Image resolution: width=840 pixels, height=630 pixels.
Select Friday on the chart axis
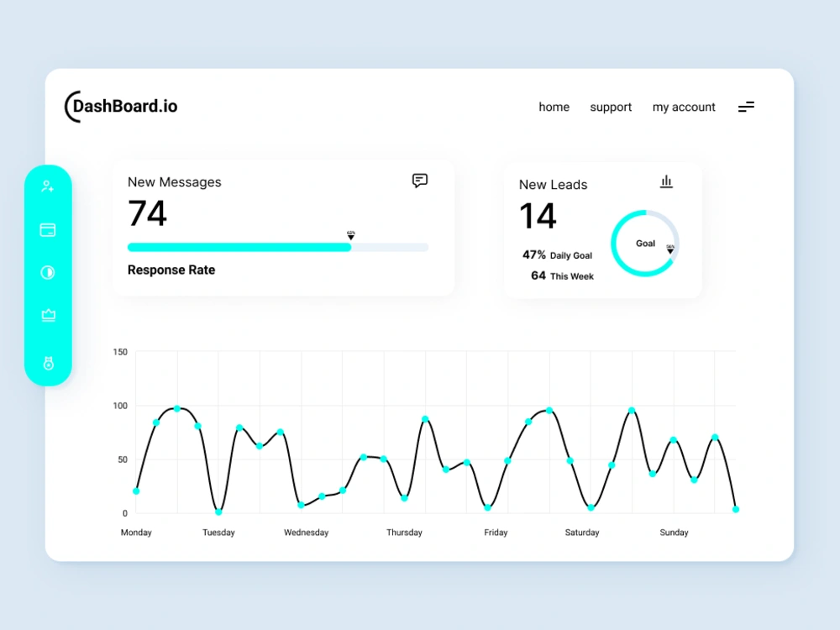[x=496, y=533]
